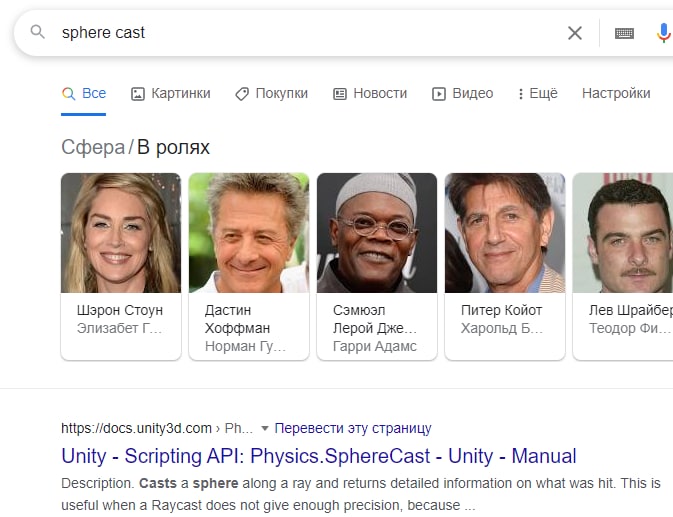Select the Дастин Хоффман cast card

[249, 266]
